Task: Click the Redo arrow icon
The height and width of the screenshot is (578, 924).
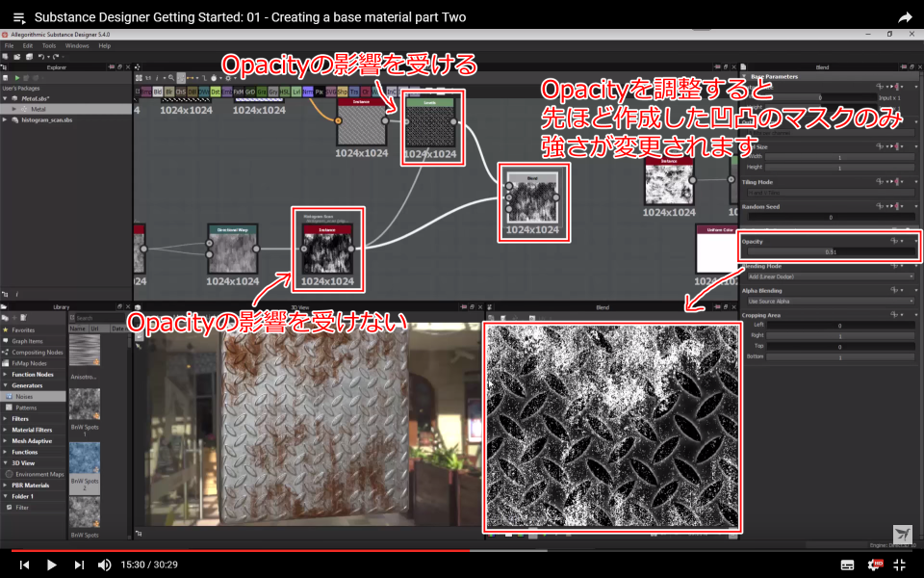Action: 56,57
